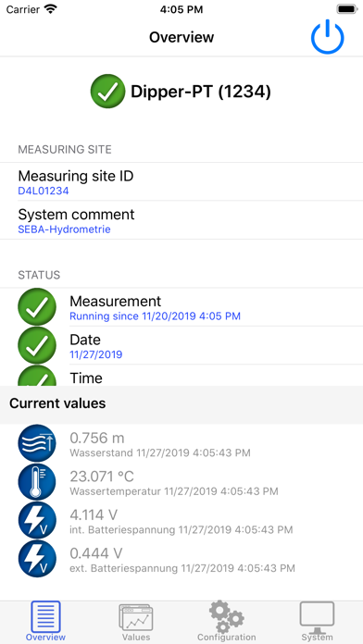Select the 23.071 °C temperature value
The height and width of the screenshot is (644, 363).
(x=102, y=477)
